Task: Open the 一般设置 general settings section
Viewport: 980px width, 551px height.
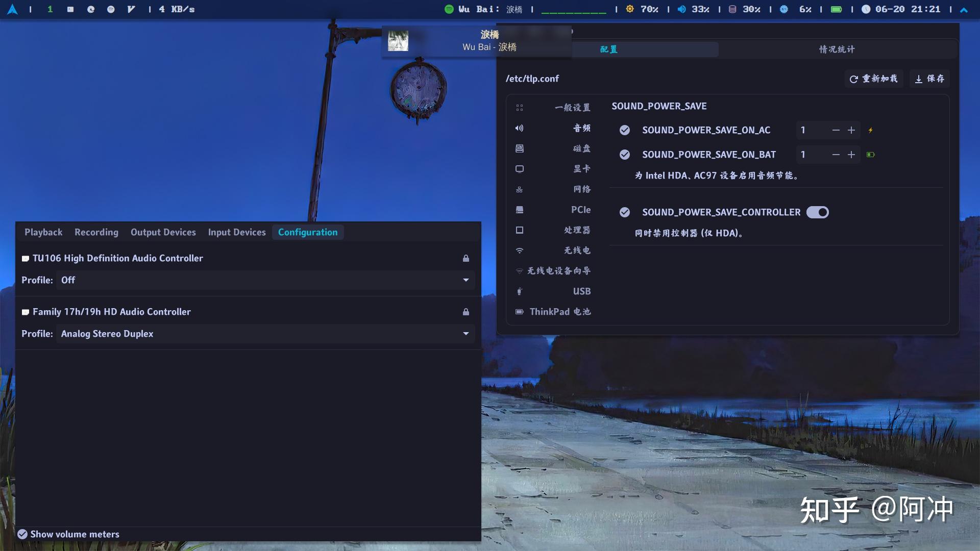Action: [572, 108]
